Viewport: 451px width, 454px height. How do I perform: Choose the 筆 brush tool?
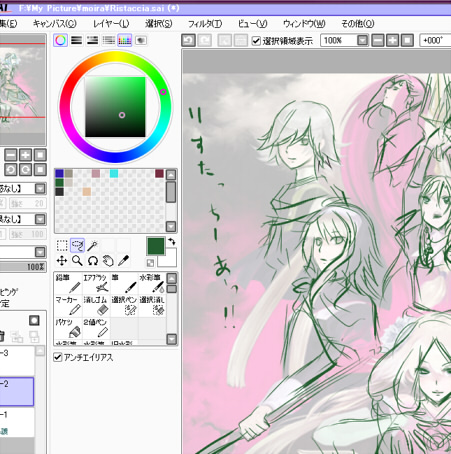124,283
